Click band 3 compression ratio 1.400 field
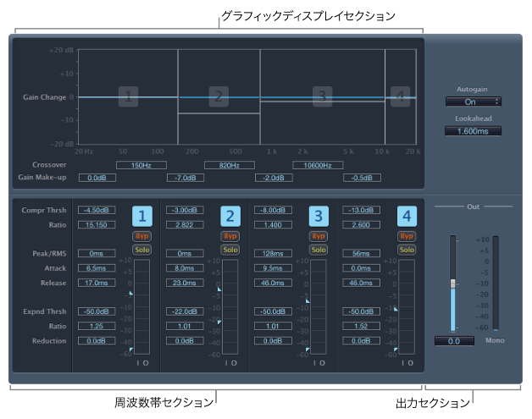 273,225
